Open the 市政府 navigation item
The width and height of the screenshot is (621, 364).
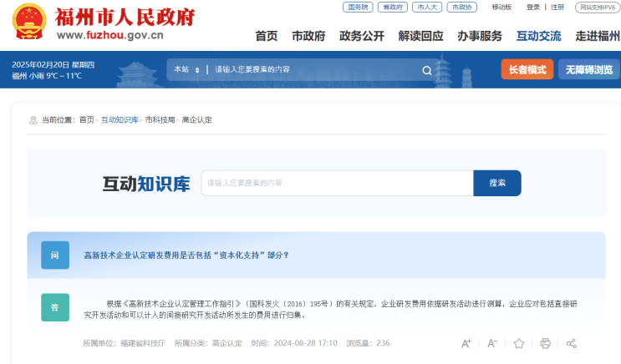pyautogui.click(x=308, y=36)
